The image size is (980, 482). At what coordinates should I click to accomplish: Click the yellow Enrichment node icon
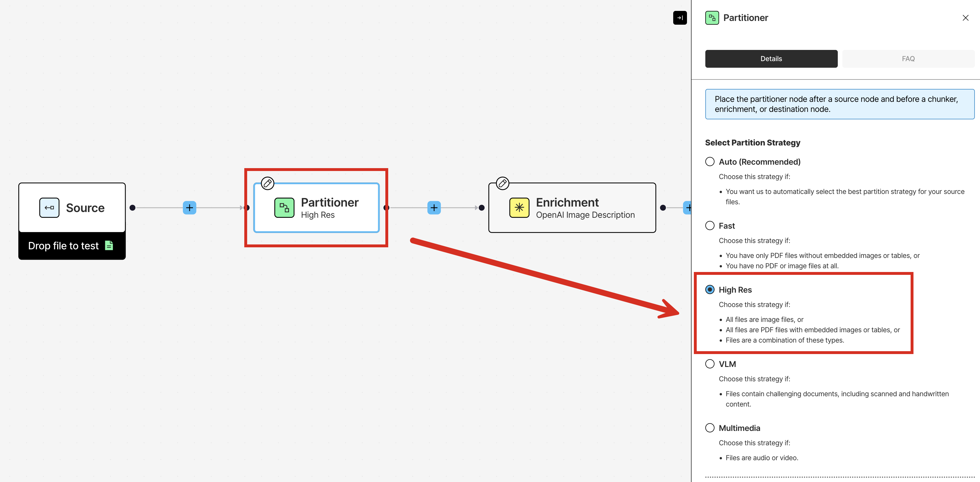[x=519, y=207]
